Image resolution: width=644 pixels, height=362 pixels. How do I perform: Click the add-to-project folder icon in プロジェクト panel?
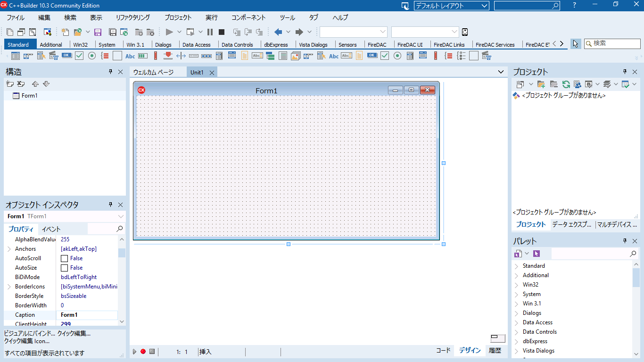pos(541,84)
